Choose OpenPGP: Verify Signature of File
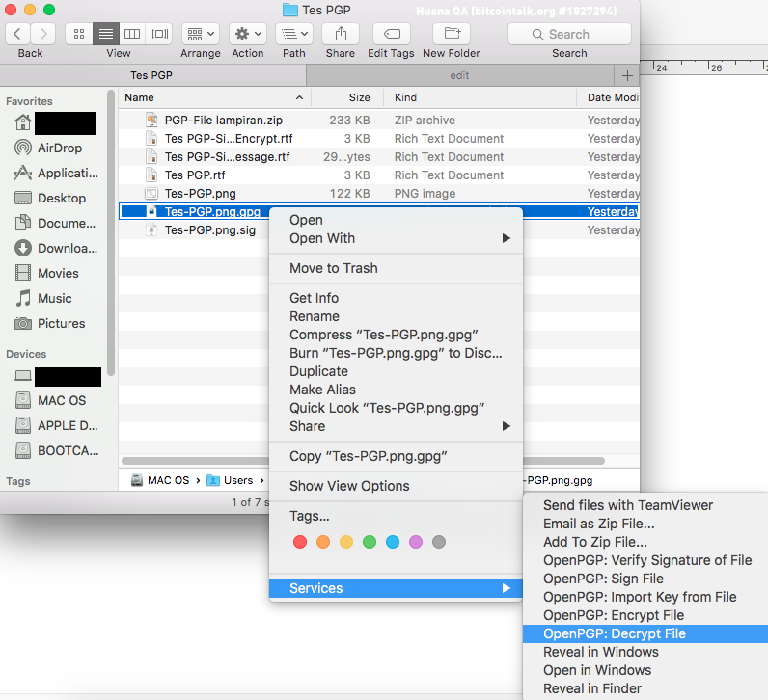Viewport: 768px width, 700px height. coord(645,560)
